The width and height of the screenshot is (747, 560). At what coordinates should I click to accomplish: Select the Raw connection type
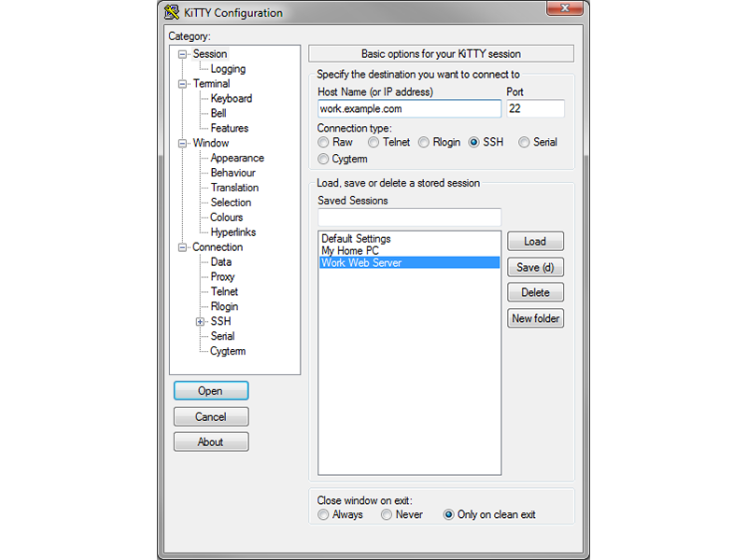[323, 143]
